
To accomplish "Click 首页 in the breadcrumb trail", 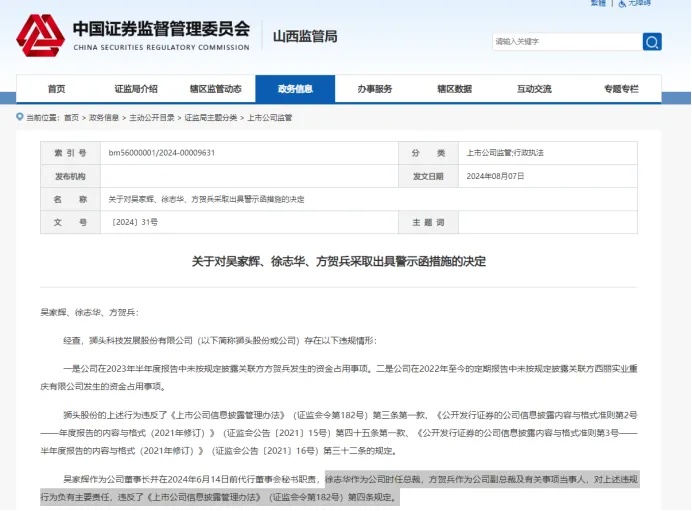I will (71, 118).
